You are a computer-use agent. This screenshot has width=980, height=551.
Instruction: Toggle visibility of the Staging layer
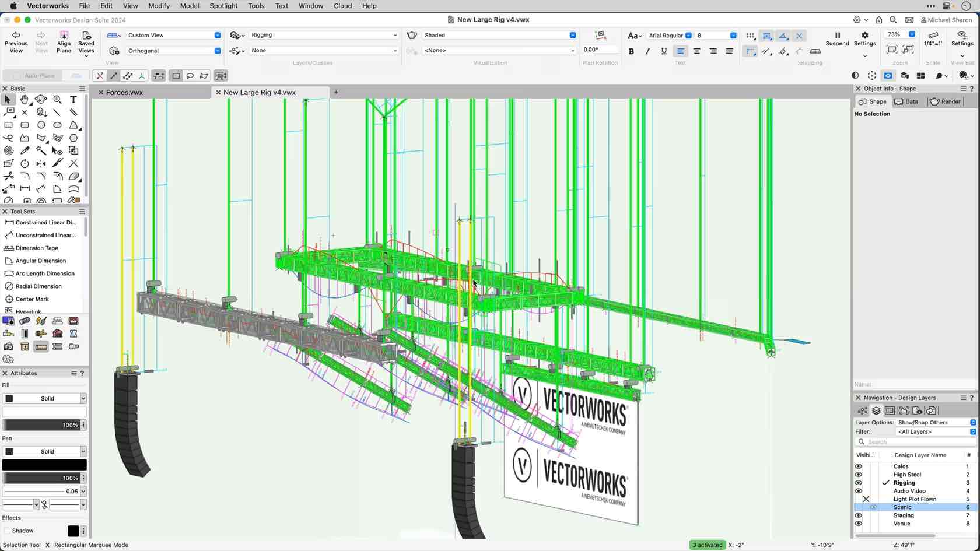[859, 515]
